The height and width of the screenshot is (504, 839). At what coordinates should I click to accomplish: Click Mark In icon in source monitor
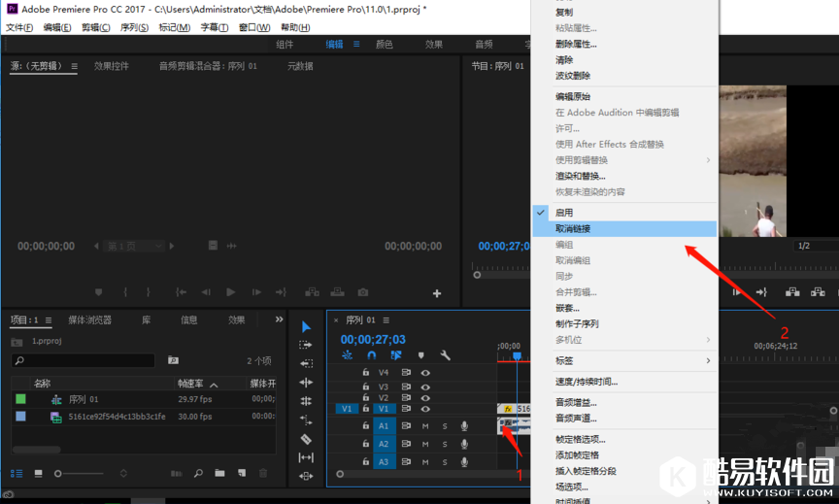click(x=125, y=292)
